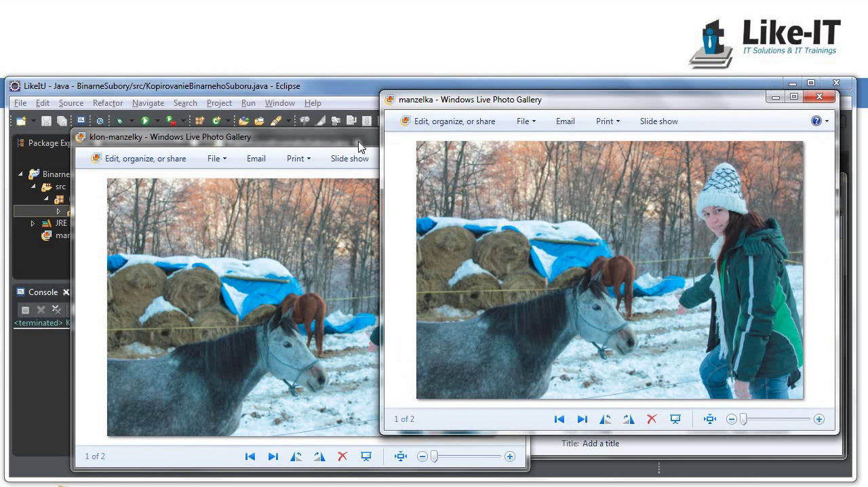868x487 pixels.
Task: Click Email in klon-manzelky window
Action: point(256,159)
